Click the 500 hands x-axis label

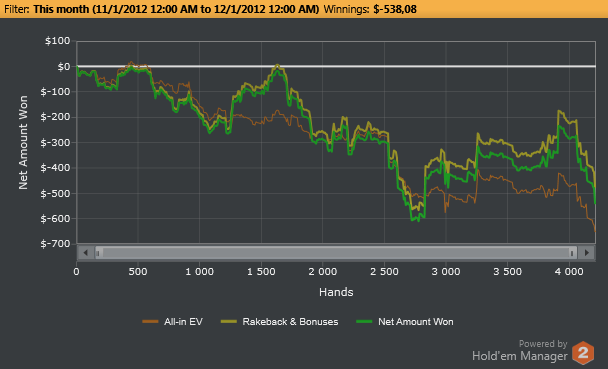coord(138,272)
